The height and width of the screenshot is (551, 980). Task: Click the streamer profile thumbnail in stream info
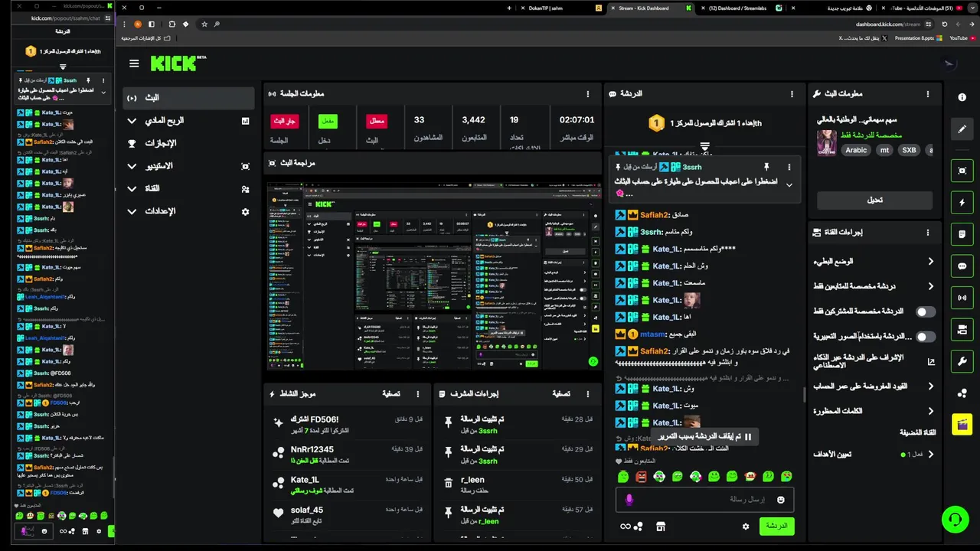point(827,142)
